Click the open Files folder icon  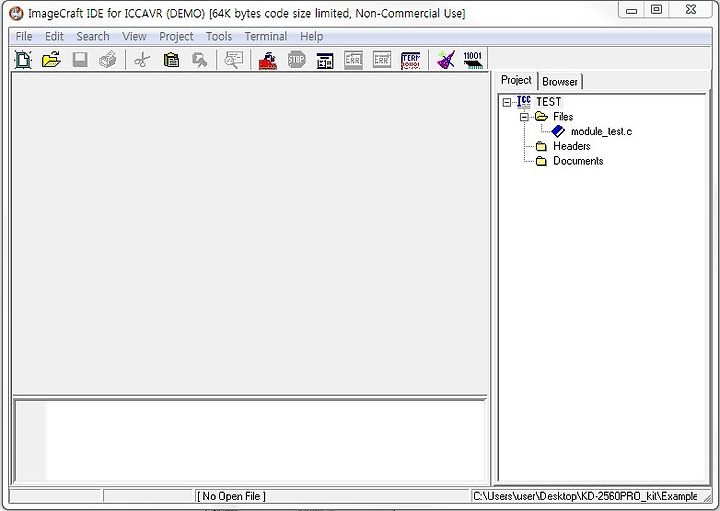click(x=542, y=117)
